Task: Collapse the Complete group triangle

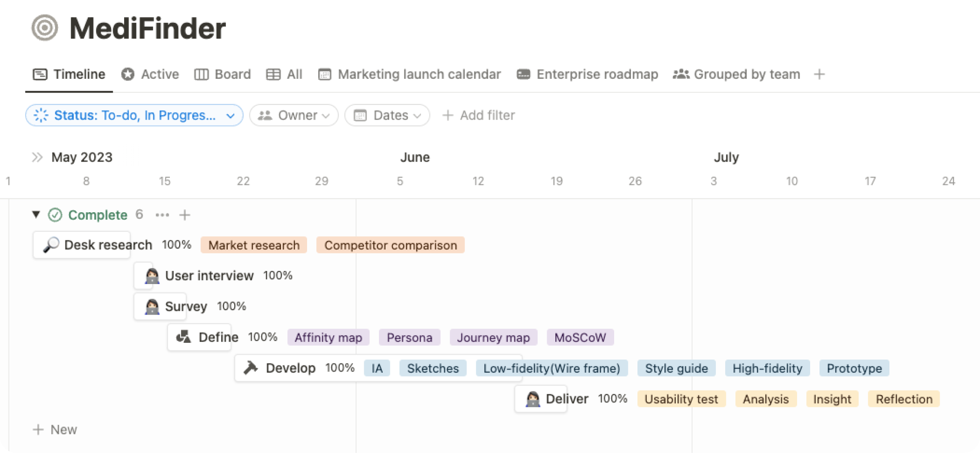Action: coord(36,214)
